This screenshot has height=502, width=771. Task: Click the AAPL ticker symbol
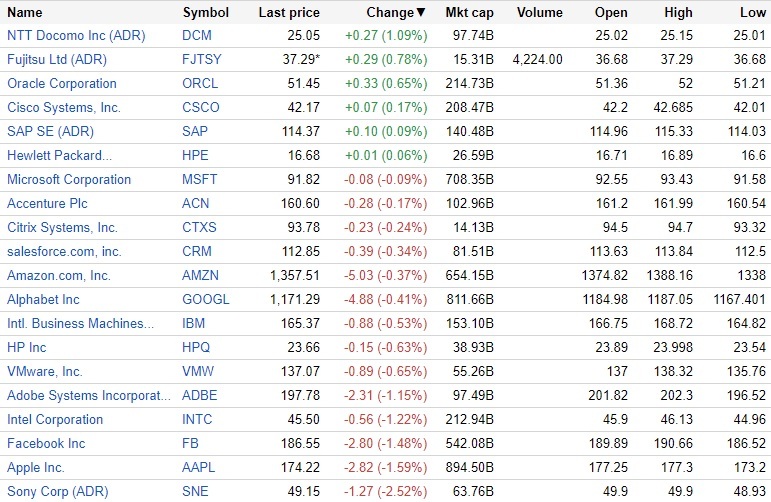click(x=200, y=468)
